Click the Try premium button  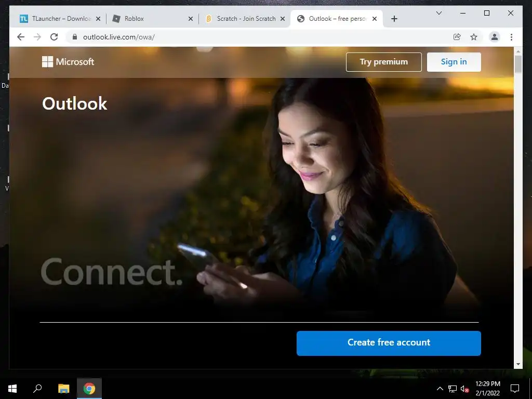coord(384,62)
